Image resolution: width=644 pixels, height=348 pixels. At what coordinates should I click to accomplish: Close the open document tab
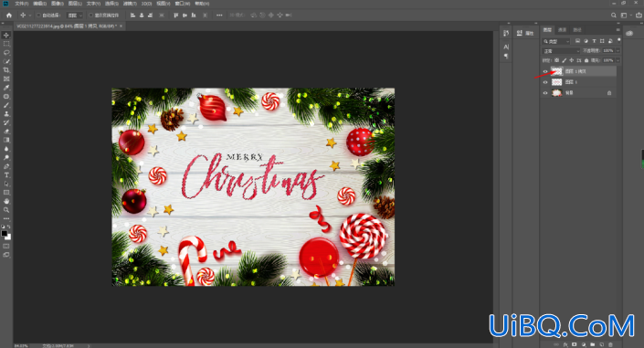pyautogui.click(x=121, y=26)
